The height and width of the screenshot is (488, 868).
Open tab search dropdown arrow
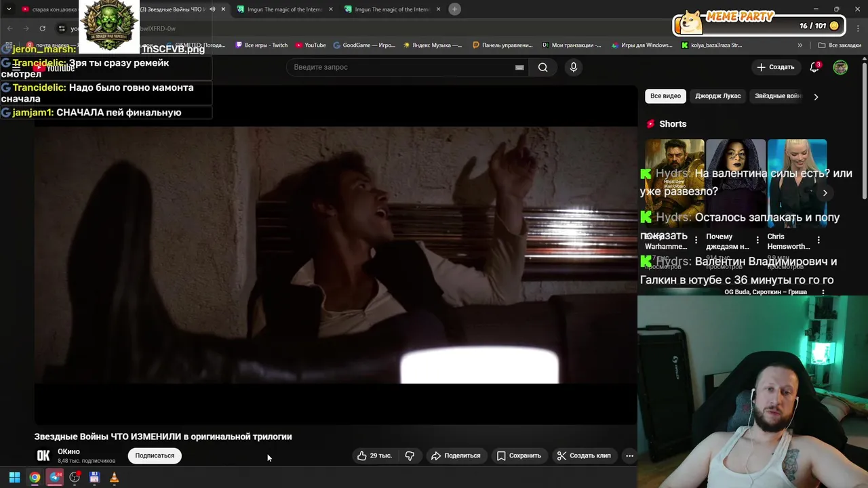(9, 9)
